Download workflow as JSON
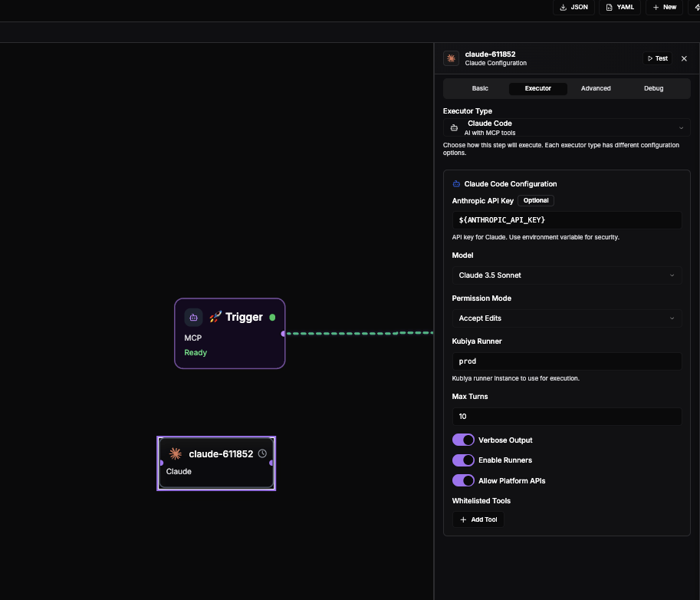Screen dimensions: 700x600 [573, 7]
